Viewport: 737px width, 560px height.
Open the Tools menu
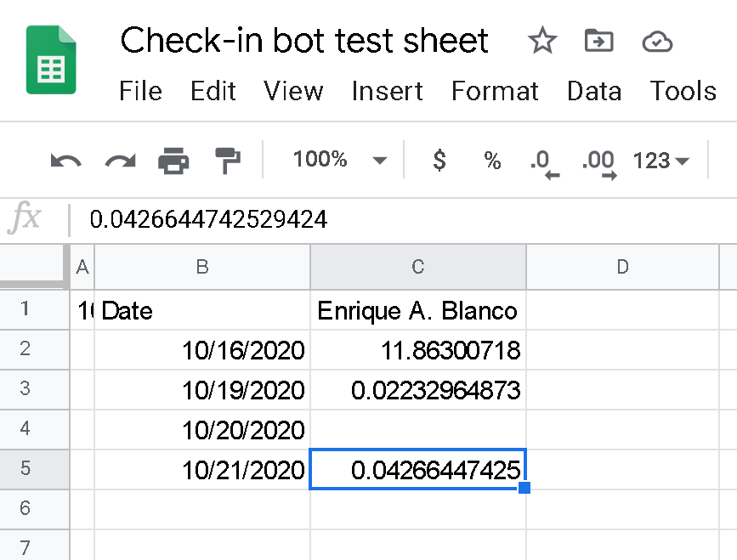[x=683, y=91]
